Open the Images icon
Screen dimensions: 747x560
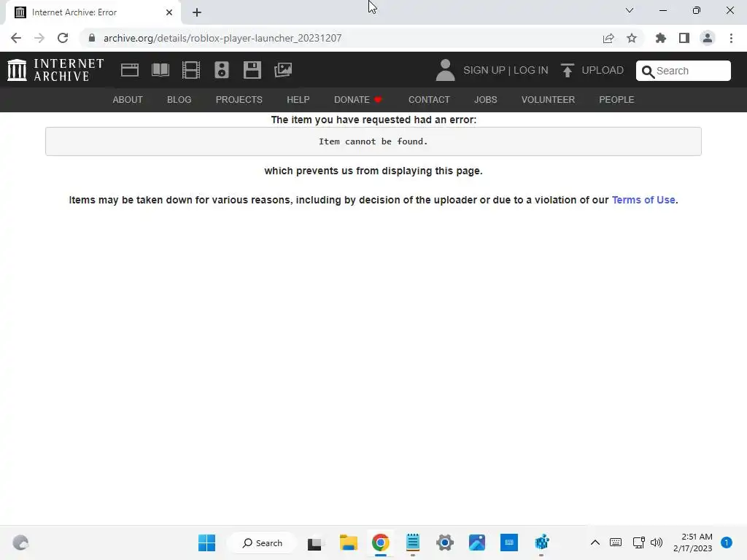(x=283, y=70)
